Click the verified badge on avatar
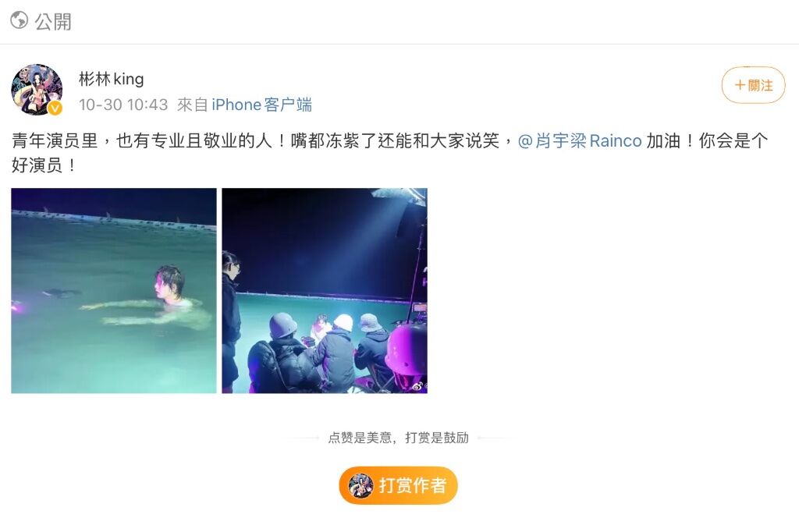This screenshot has height=532, width=799. (55, 108)
